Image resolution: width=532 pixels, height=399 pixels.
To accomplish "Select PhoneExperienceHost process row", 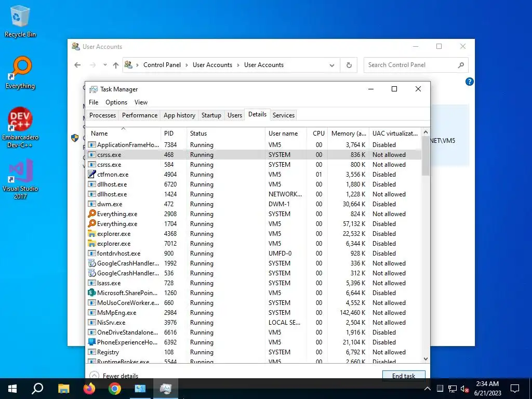I will pyautogui.click(x=254, y=342).
